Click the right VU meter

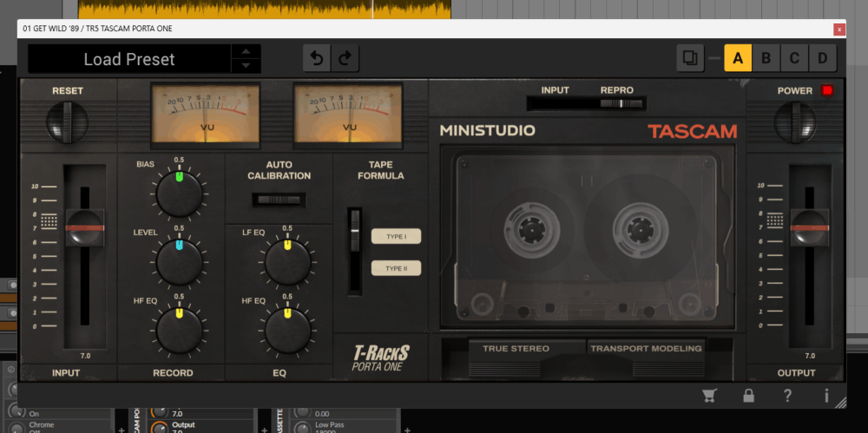click(348, 114)
